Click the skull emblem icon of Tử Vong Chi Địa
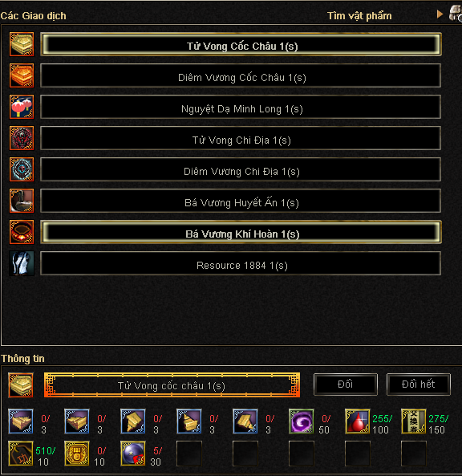The height and width of the screenshot is (476, 462). (x=22, y=138)
